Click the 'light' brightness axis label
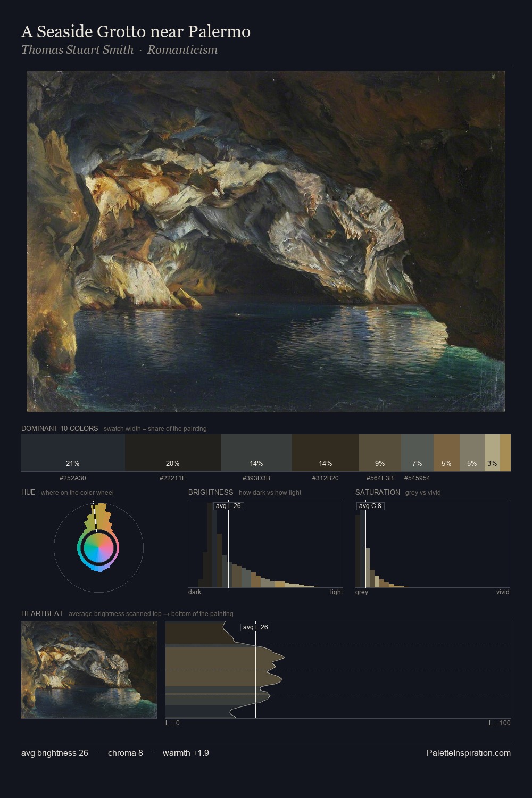 coord(336,592)
